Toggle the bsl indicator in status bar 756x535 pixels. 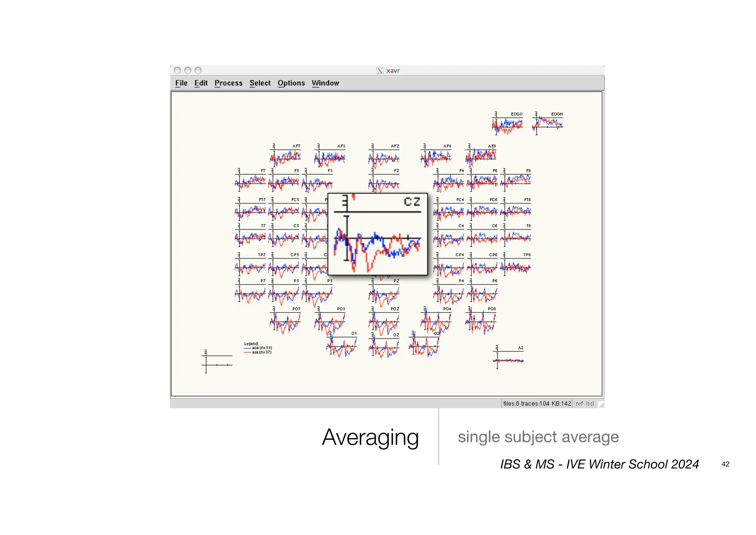pyautogui.click(x=590, y=404)
